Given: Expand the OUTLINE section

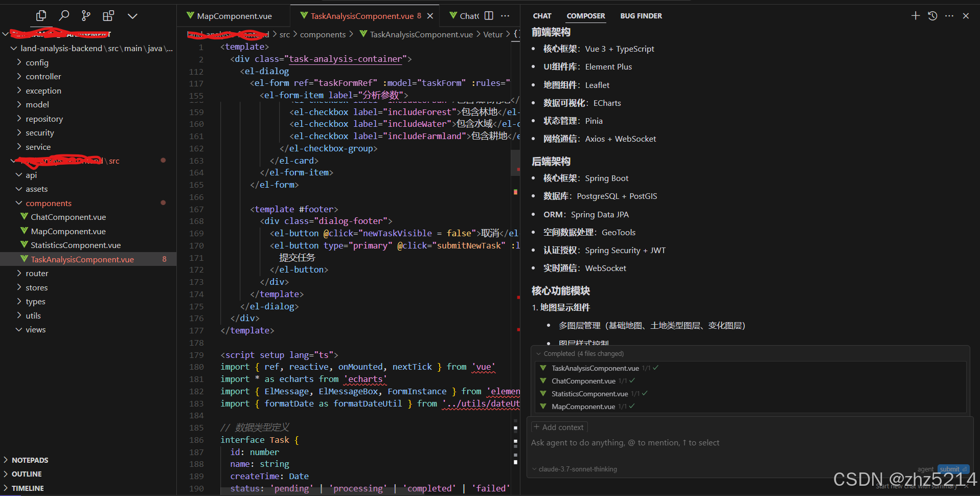Looking at the screenshot, I should tap(27, 474).
